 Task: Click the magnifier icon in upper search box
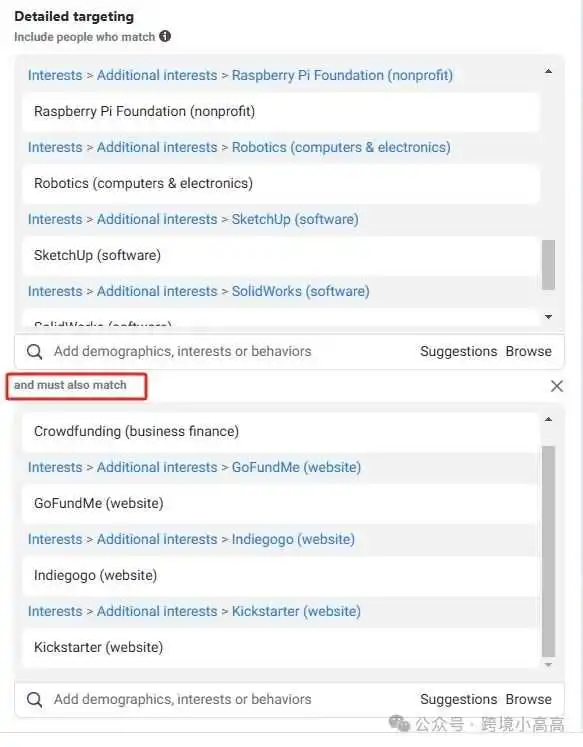click(x=34, y=352)
